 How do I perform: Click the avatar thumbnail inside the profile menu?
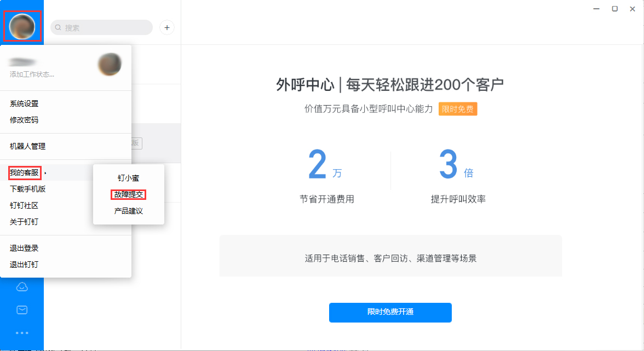click(109, 64)
